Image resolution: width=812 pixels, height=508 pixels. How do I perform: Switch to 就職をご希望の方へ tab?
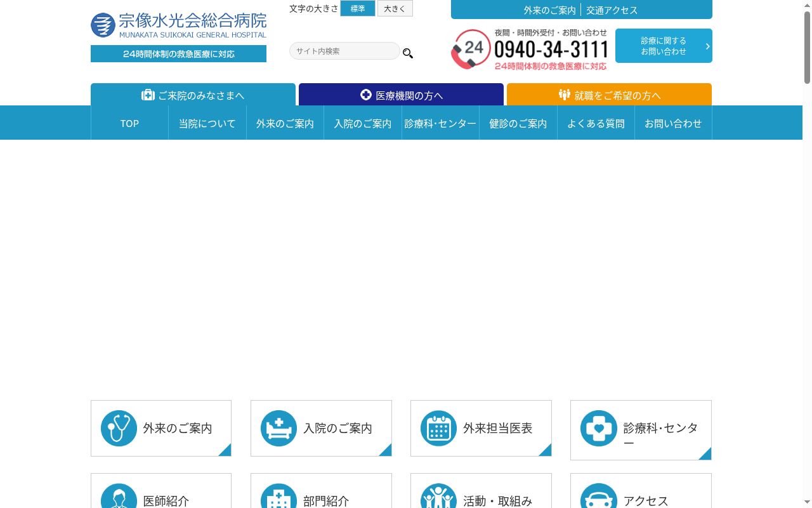tap(609, 95)
